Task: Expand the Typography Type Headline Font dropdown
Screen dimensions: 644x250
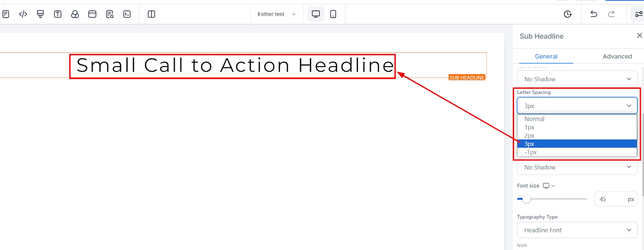Action: click(577, 230)
